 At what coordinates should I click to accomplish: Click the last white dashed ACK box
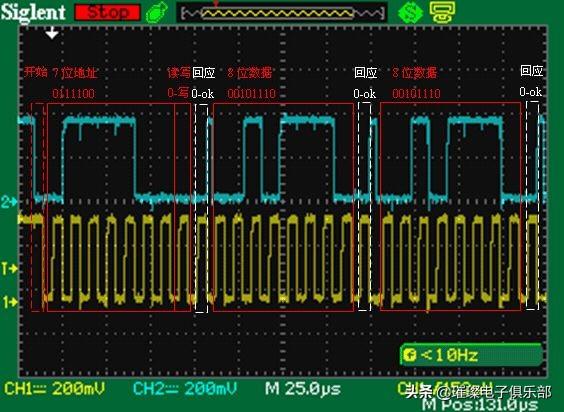(x=532, y=205)
